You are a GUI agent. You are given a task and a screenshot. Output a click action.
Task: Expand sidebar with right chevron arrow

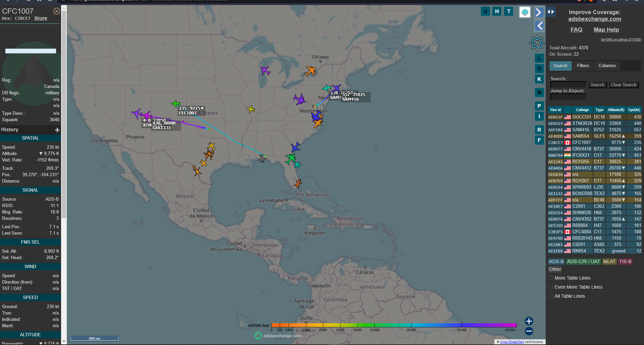coord(539,12)
